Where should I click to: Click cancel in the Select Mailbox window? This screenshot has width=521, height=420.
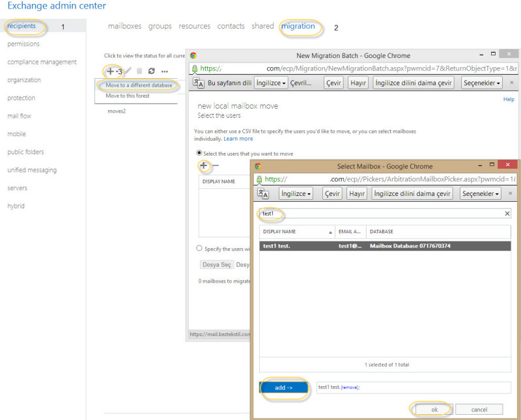point(479,410)
